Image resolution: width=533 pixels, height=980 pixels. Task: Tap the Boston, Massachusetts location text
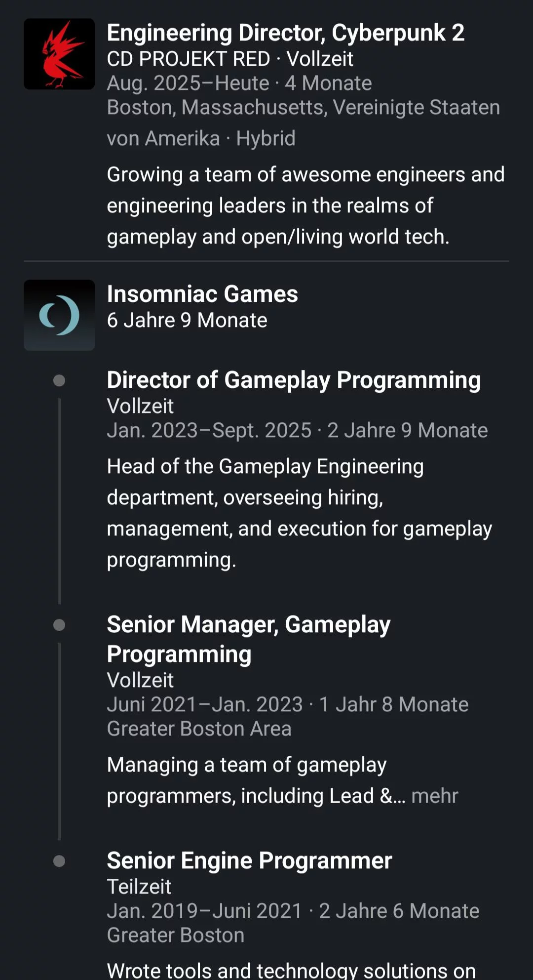(303, 108)
